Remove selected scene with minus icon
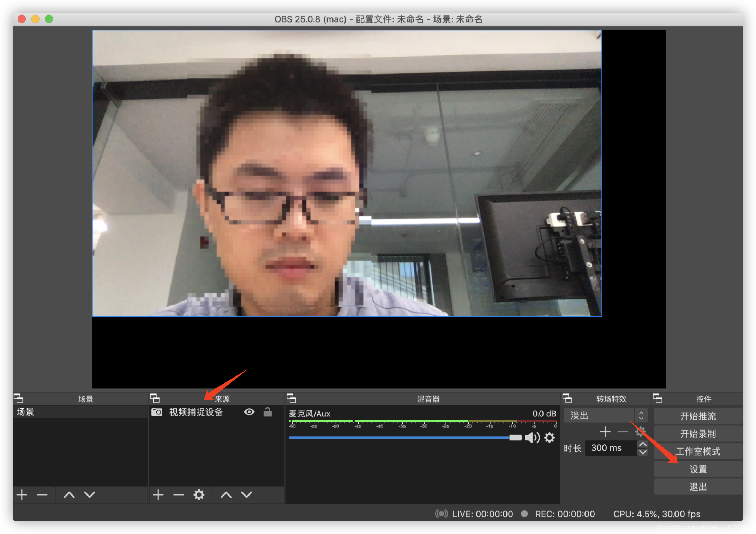The image size is (756, 534). pos(42,495)
